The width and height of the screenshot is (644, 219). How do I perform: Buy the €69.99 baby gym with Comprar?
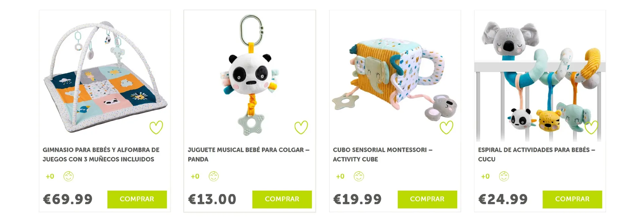137,199
